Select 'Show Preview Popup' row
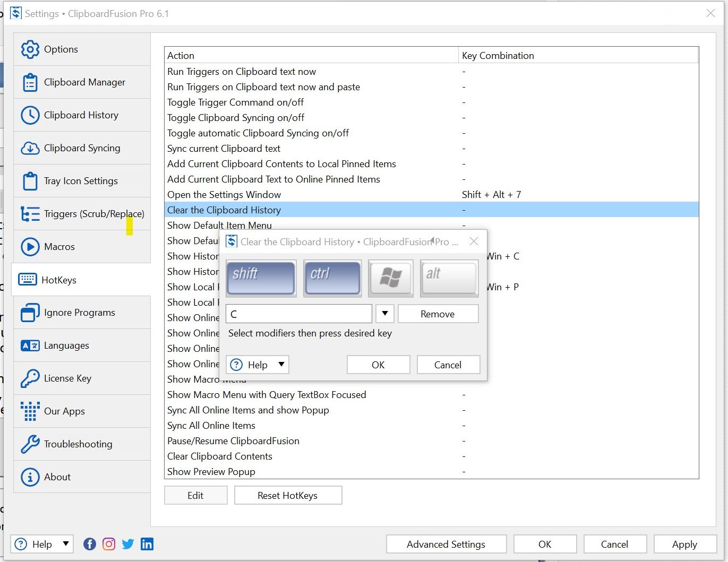728x562 pixels. point(432,472)
